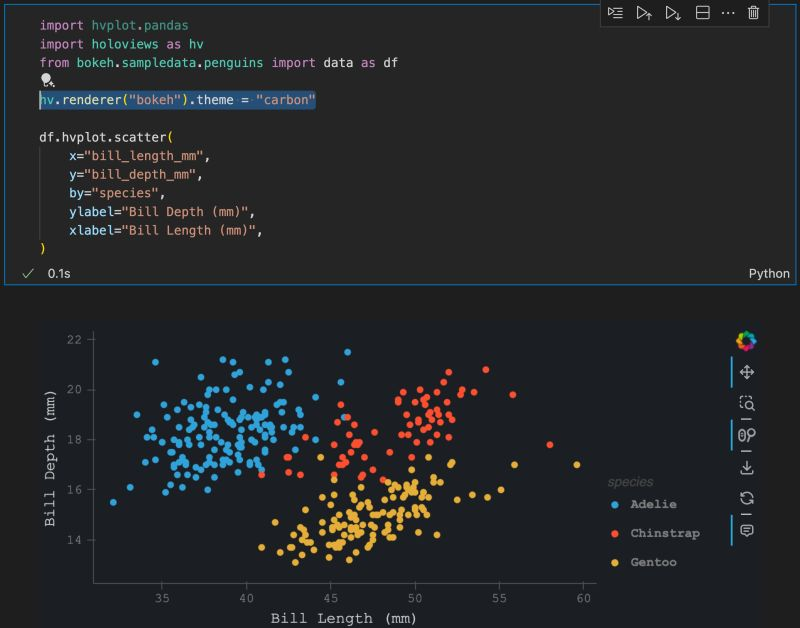
Task: Click the Python kernel language label
Action: [x=771, y=273]
